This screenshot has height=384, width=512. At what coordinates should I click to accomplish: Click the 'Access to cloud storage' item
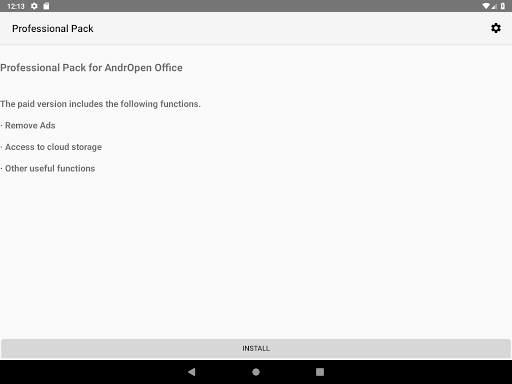coord(51,147)
